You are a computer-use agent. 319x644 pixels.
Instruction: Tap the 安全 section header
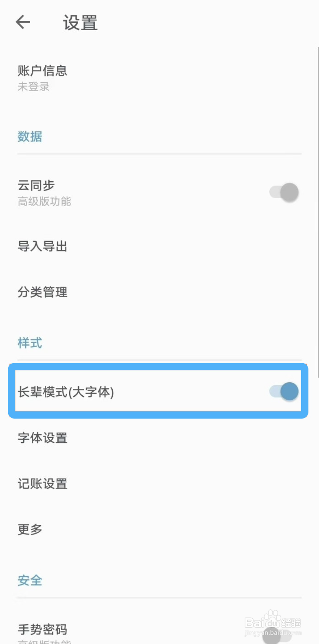coord(30,580)
